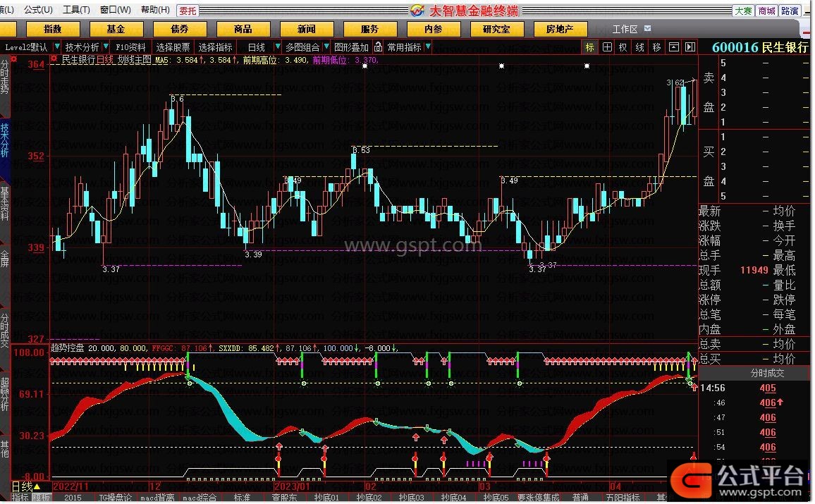Open the 服务 section
Viewport: 815px width, 504px height.
pyautogui.click(x=370, y=29)
